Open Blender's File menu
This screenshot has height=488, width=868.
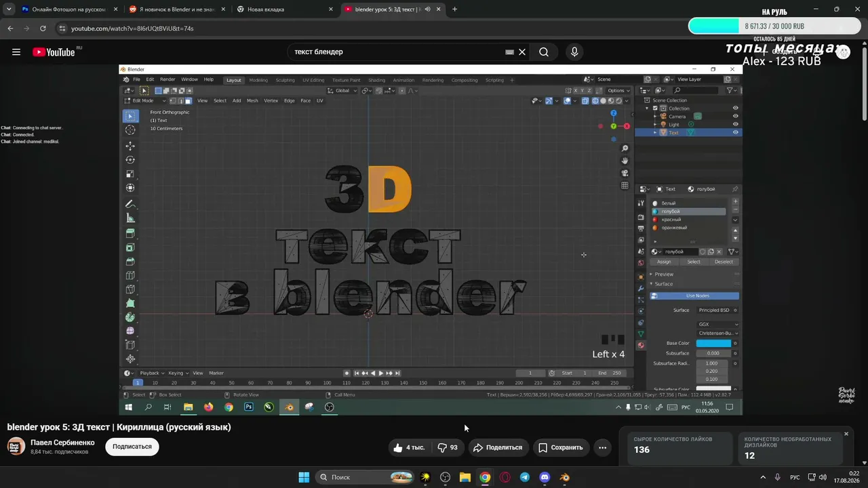(136, 80)
